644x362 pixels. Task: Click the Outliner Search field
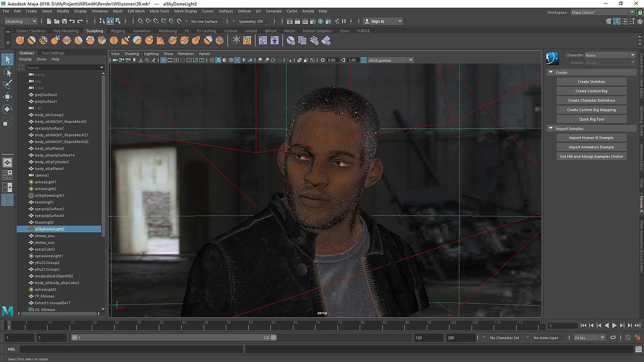[x=64, y=67]
